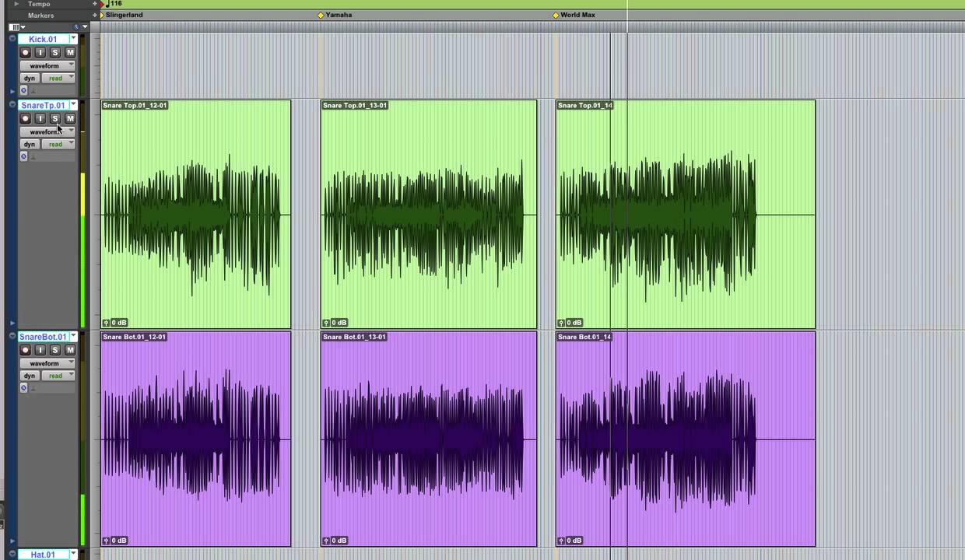Click Hat.01 track options circle icon
This screenshot has height=560, width=965.
tap(12, 555)
